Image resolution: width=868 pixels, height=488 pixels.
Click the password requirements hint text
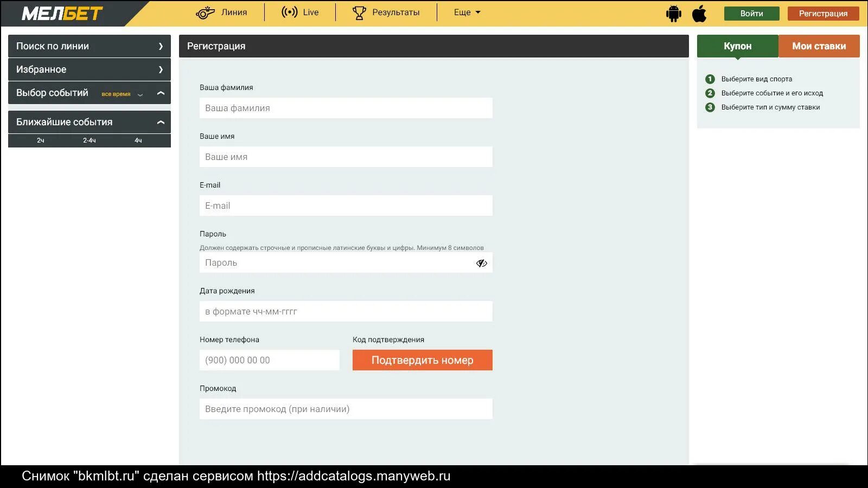342,248
